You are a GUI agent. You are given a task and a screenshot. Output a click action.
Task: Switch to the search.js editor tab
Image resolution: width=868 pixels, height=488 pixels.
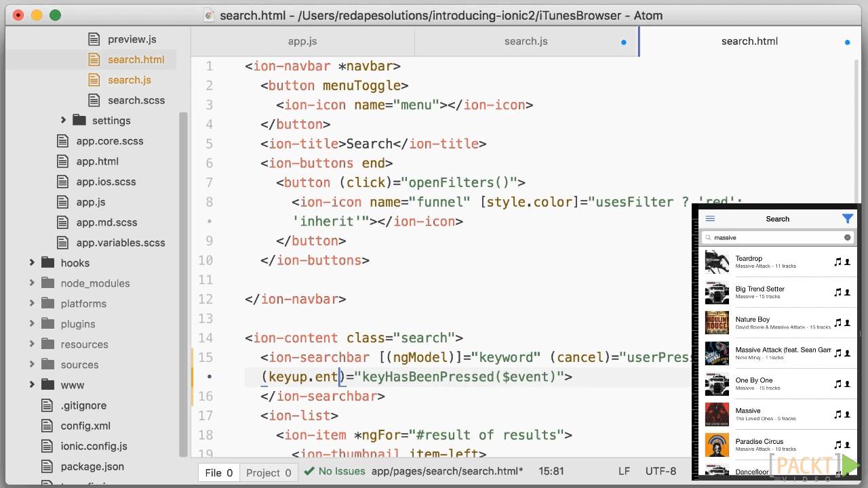(x=526, y=41)
